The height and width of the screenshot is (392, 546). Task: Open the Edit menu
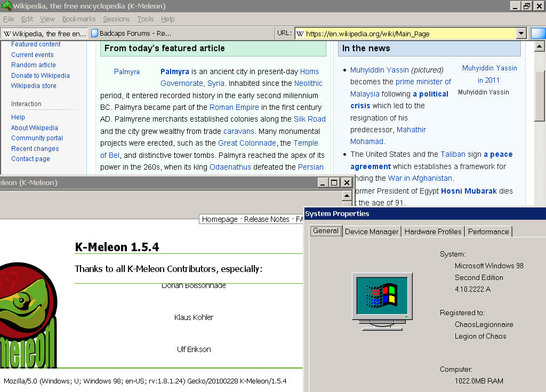(27, 19)
